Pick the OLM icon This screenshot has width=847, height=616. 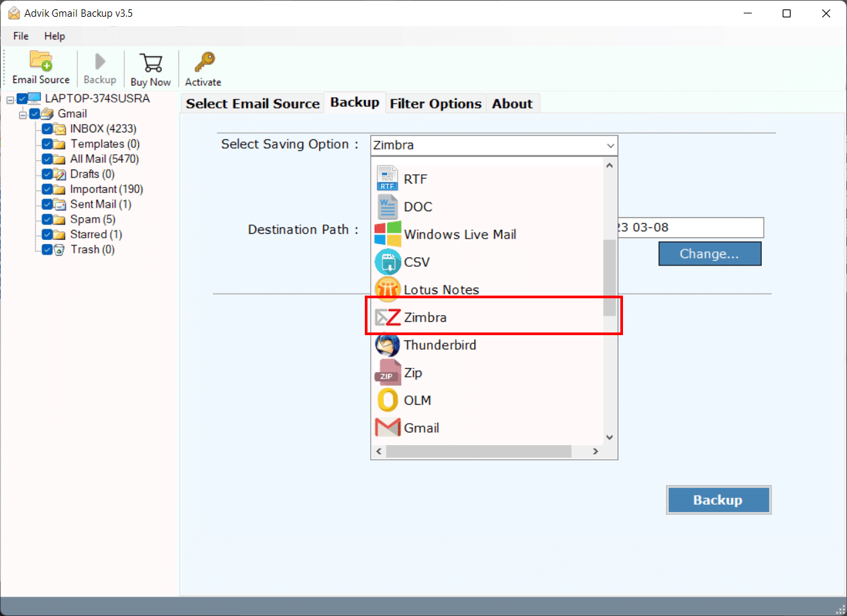click(x=388, y=400)
